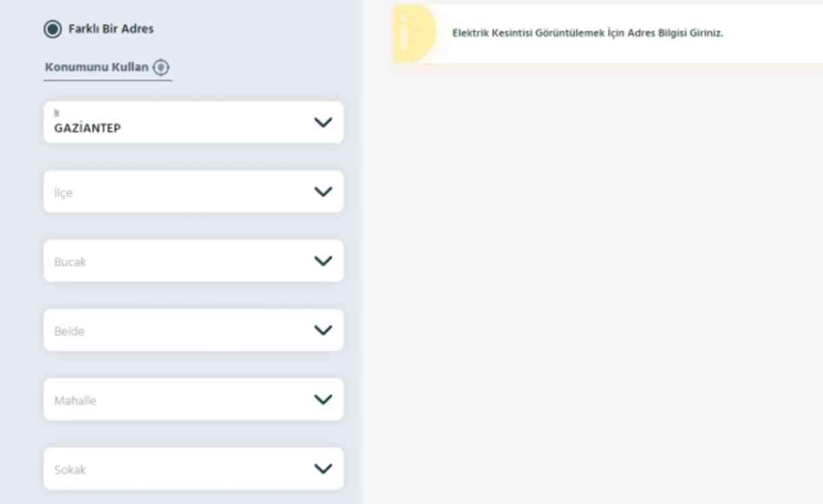Click the Elektrik Kesintisi info message text
Screen dimensions: 823x504
587,33
